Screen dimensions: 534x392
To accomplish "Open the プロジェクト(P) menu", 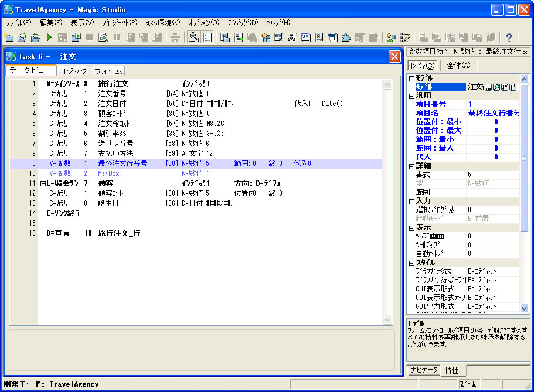I will 120,23.
